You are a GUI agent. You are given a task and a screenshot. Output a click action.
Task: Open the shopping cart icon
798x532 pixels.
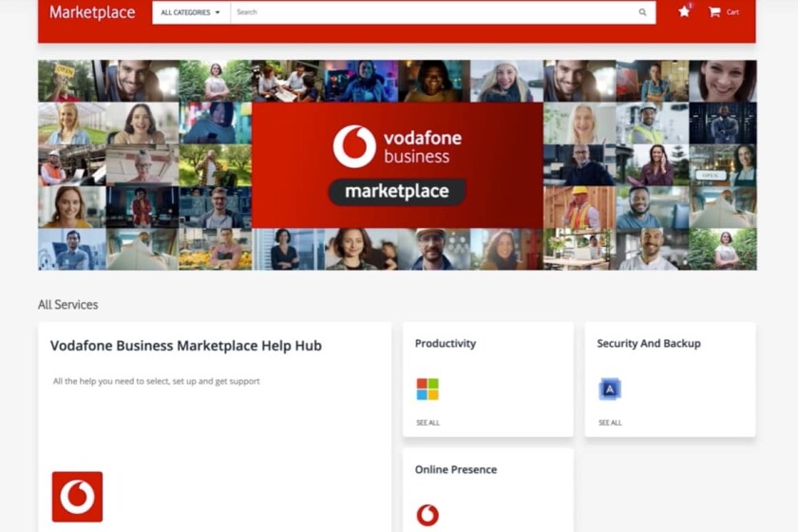coord(714,11)
